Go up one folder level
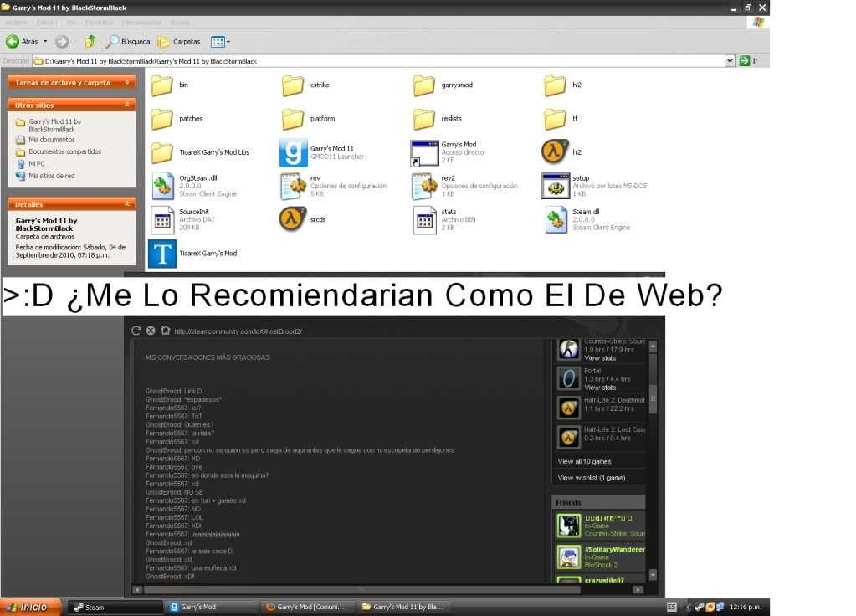This screenshot has height=616, width=856. click(x=90, y=42)
